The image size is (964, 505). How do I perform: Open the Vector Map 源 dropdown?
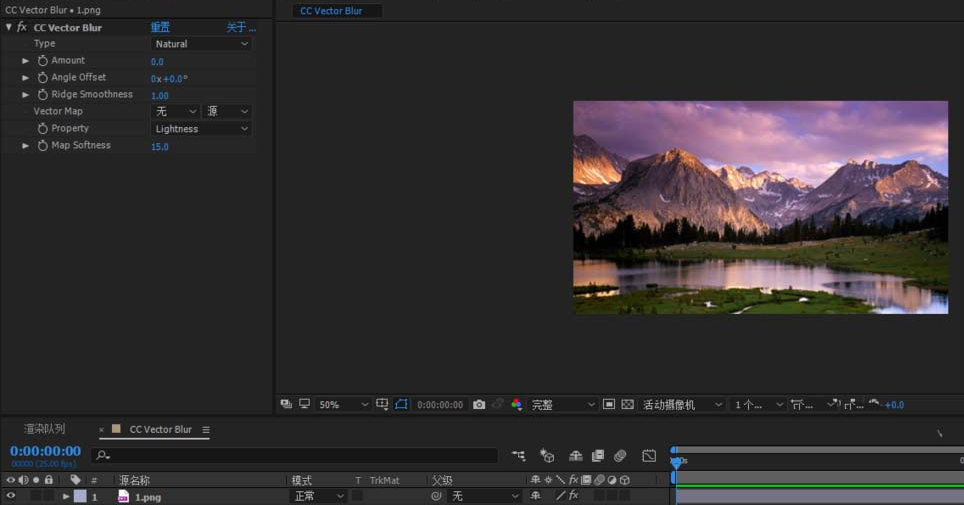pyautogui.click(x=227, y=111)
